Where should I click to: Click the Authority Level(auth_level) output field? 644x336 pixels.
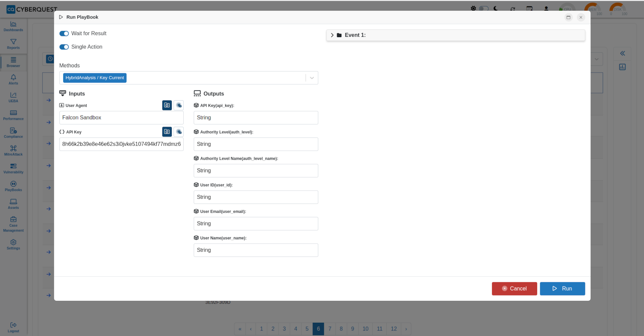point(256,144)
